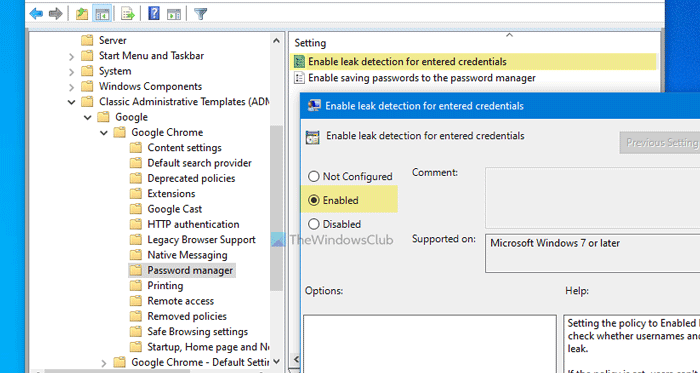Expand the Start Menu and Taskbar node
Image resolution: width=700 pixels, height=373 pixels.
(x=71, y=56)
